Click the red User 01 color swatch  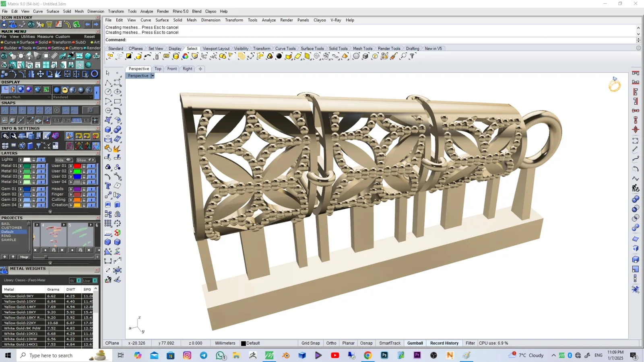[x=77, y=166]
